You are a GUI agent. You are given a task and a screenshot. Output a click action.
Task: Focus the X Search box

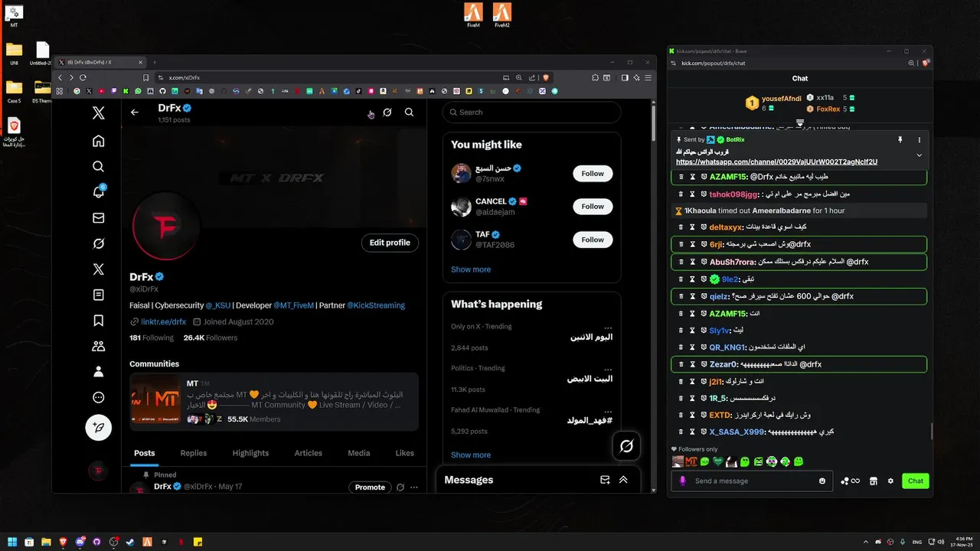(531, 112)
